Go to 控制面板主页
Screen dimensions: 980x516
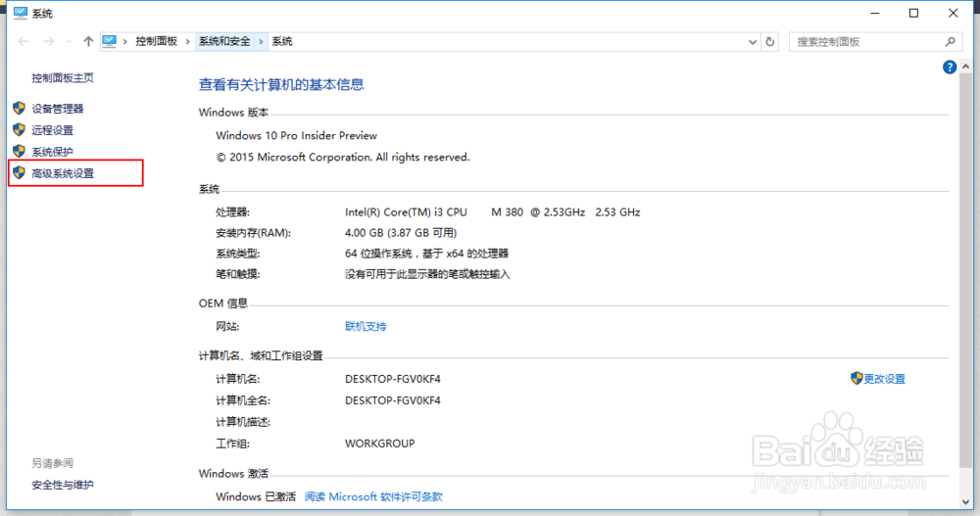click(x=63, y=78)
